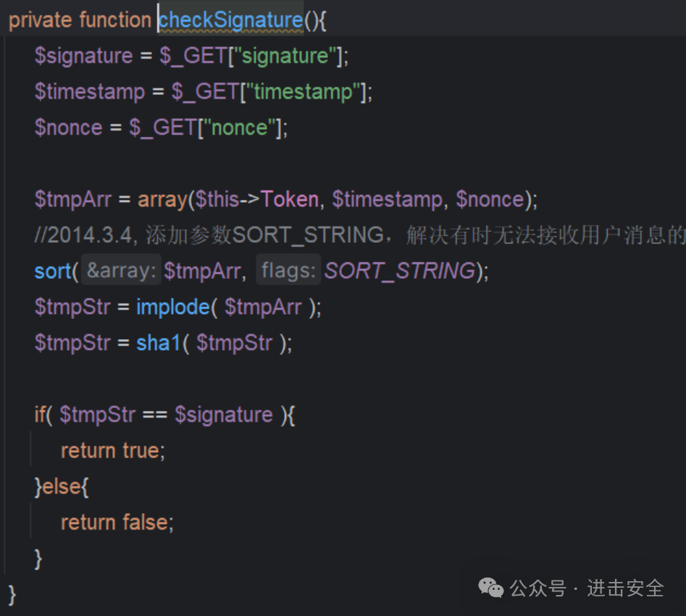This screenshot has width=686, height=616.
Task: Click the checkSignature function name
Action: (230, 20)
